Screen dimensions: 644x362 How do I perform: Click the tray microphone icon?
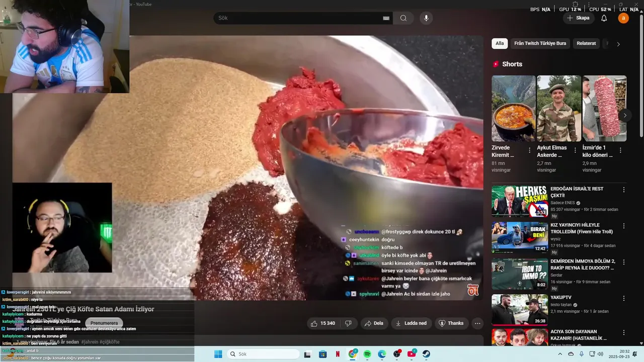click(x=582, y=354)
